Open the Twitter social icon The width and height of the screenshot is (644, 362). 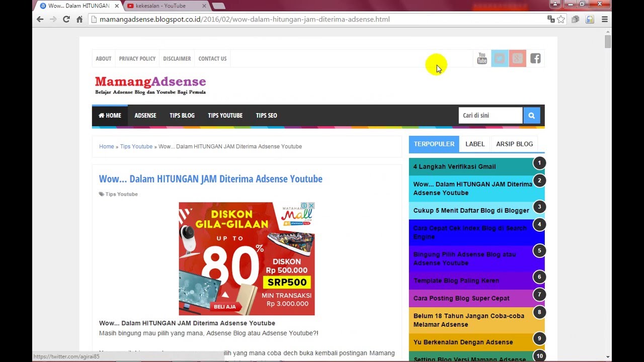(500, 58)
